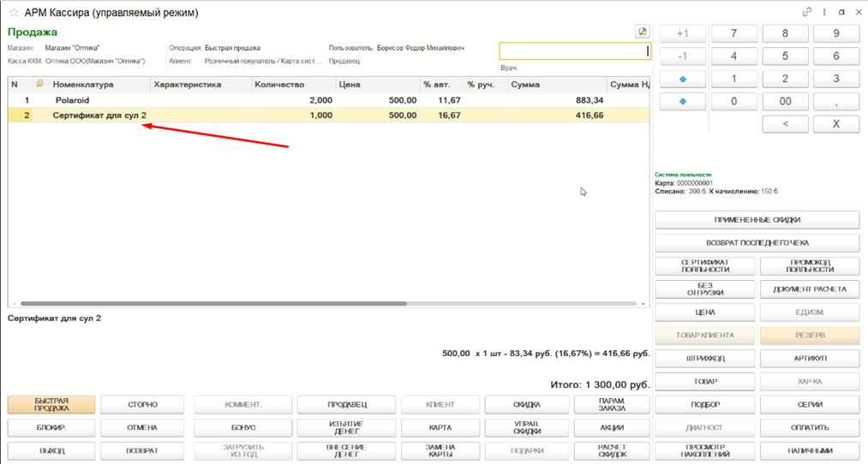Click the +1 quantity button

(683, 33)
